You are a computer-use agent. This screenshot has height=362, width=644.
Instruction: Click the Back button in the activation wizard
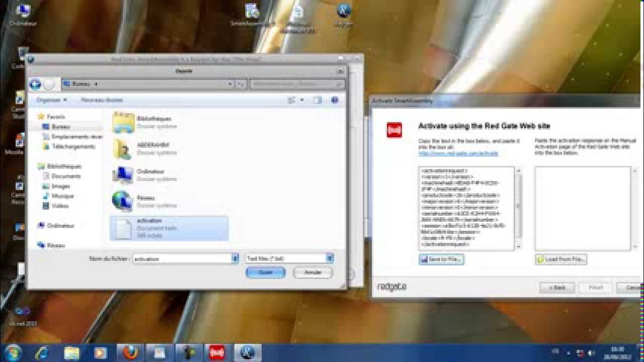pos(557,288)
